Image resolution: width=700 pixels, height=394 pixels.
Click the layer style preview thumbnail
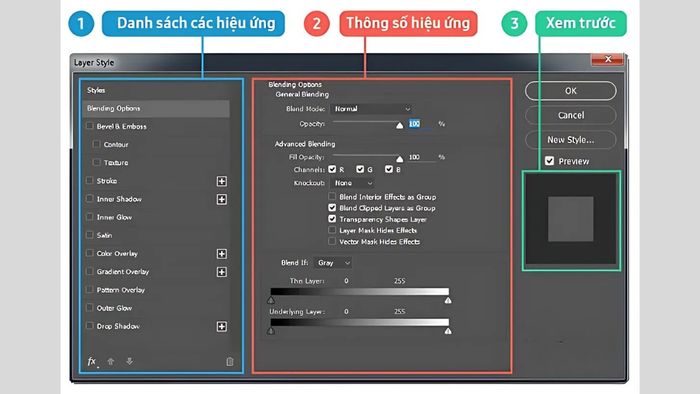click(571, 220)
